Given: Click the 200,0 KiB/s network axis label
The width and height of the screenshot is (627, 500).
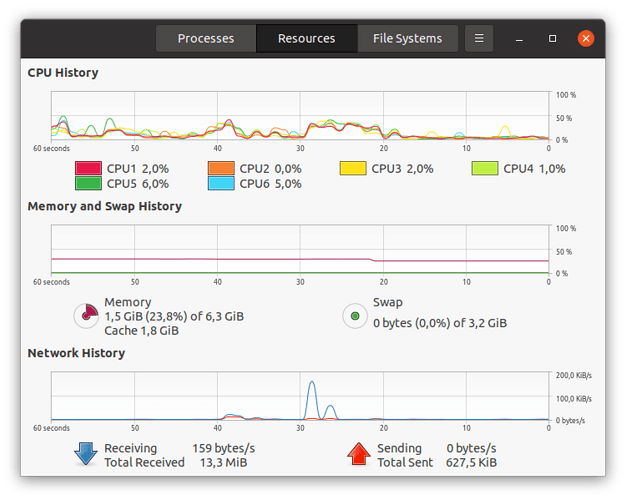Looking at the screenshot, I should click(x=573, y=375).
